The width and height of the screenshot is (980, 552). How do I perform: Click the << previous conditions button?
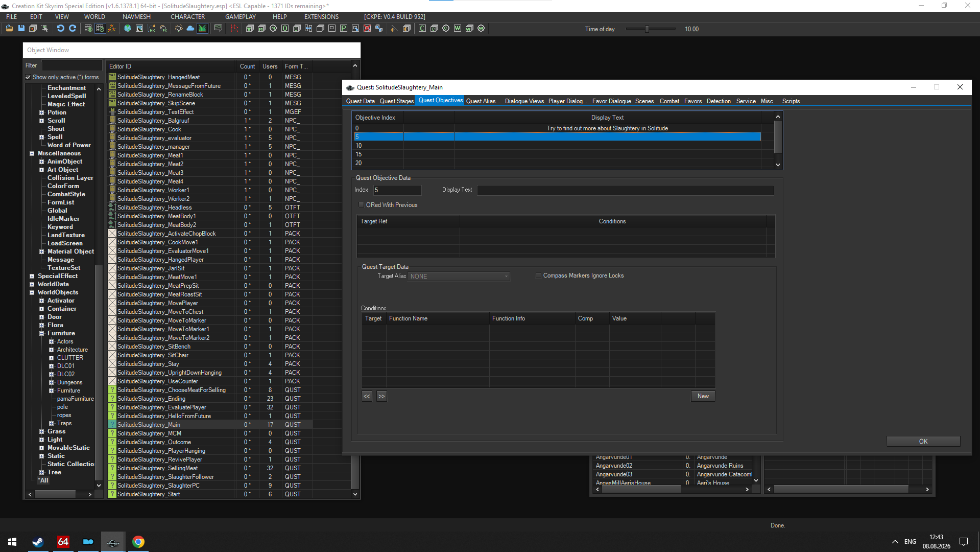point(367,396)
